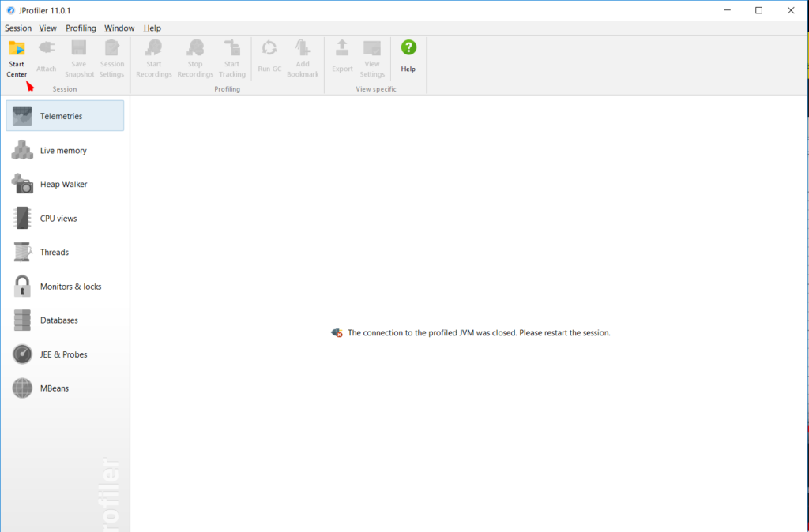Click the Help toolbar icon
The height and width of the screenshot is (532, 809).
(x=408, y=57)
